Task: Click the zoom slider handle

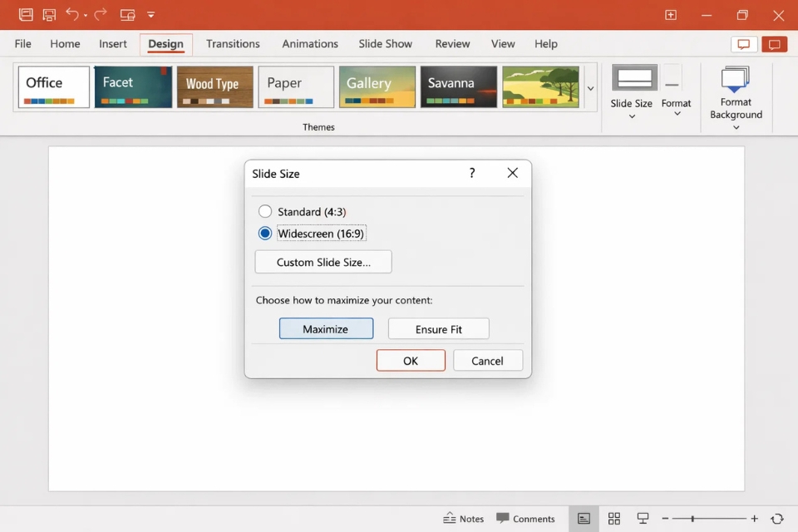Action: tap(692, 519)
